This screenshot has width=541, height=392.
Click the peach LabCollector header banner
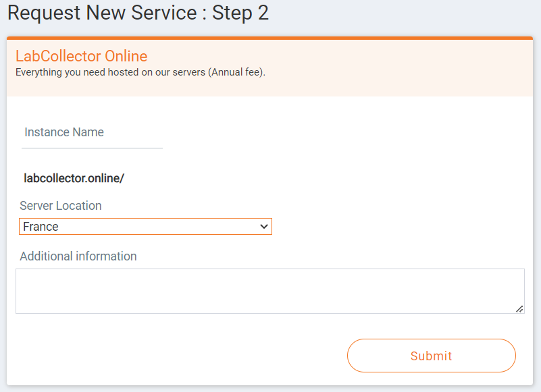(269, 68)
